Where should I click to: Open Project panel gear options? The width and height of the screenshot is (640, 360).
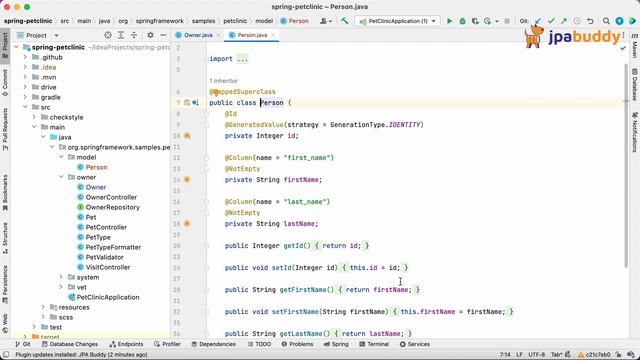[150, 35]
